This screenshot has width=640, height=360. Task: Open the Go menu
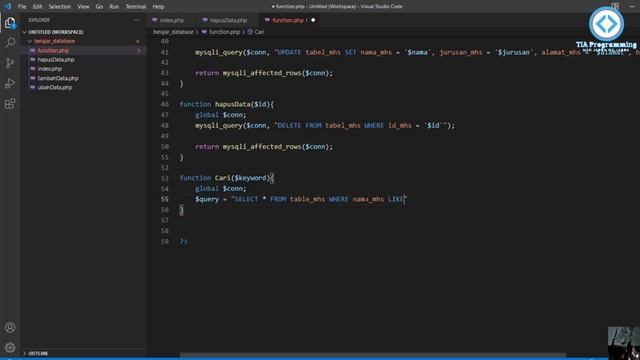(99, 7)
